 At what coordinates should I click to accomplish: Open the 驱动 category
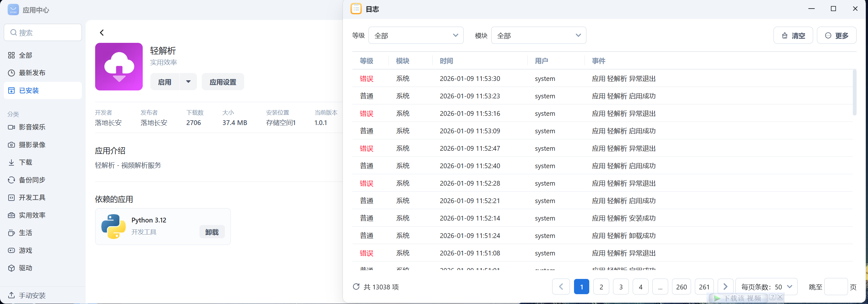(25, 268)
